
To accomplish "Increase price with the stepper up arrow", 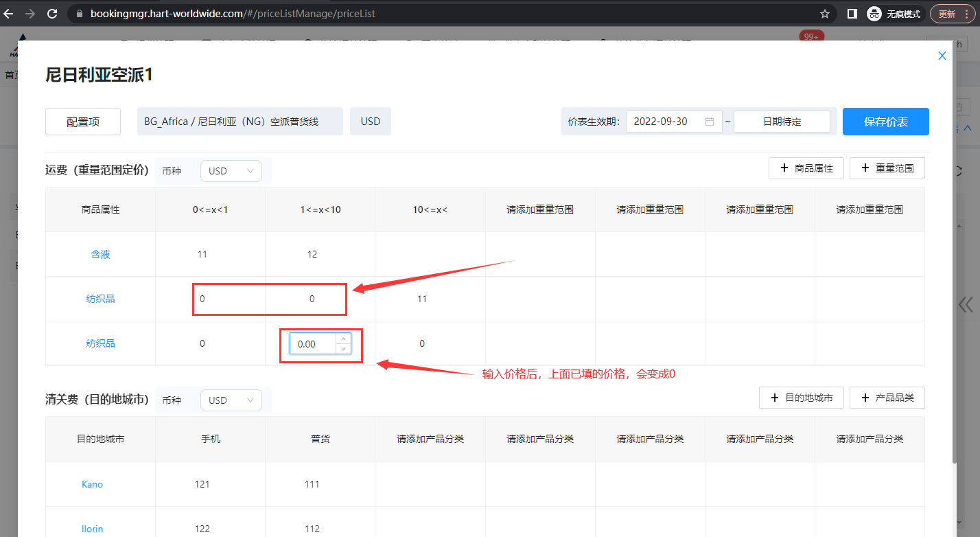I will point(343,339).
